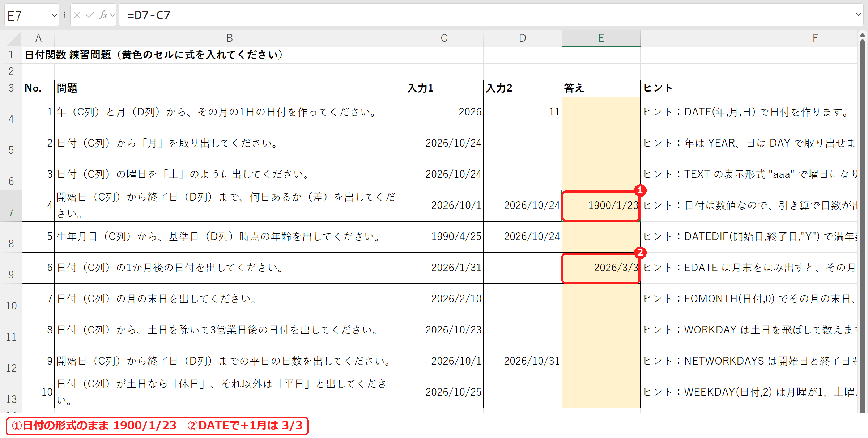Select column B header

point(230,38)
